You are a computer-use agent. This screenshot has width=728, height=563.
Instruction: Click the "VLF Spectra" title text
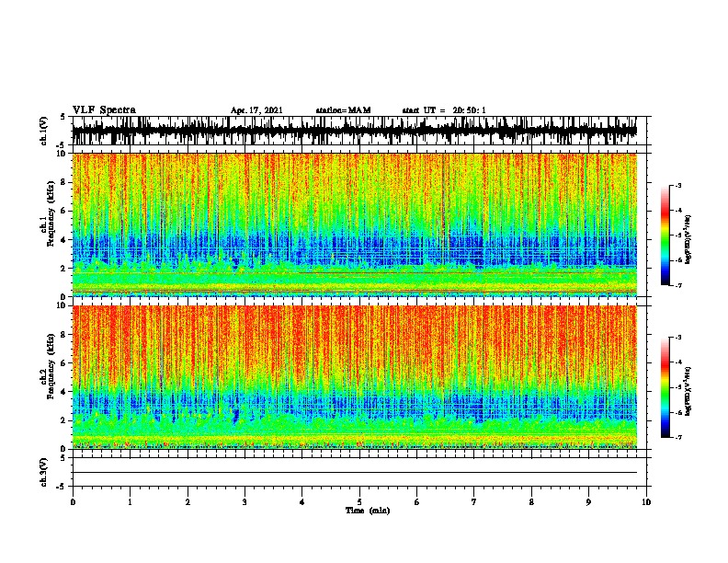[x=104, y=110]
